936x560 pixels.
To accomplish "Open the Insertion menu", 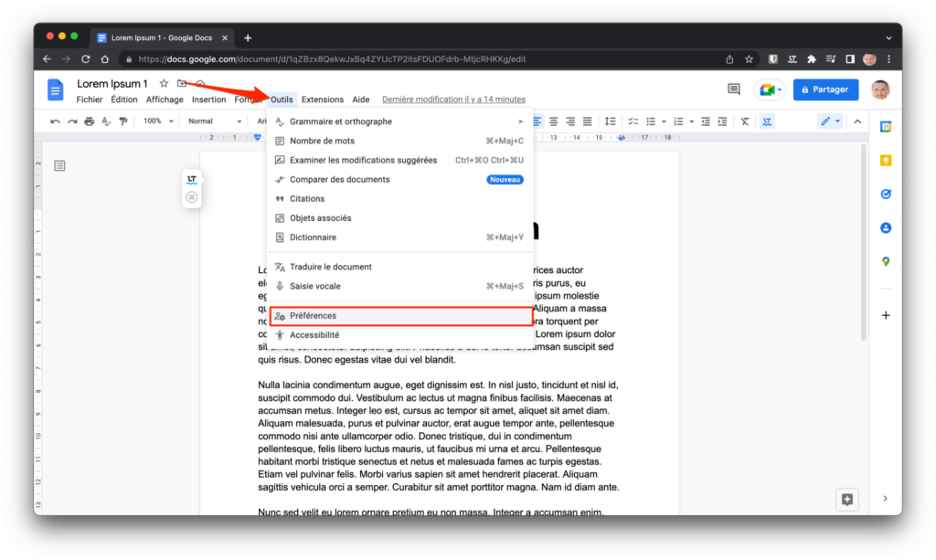I will (x=209, y=100).
